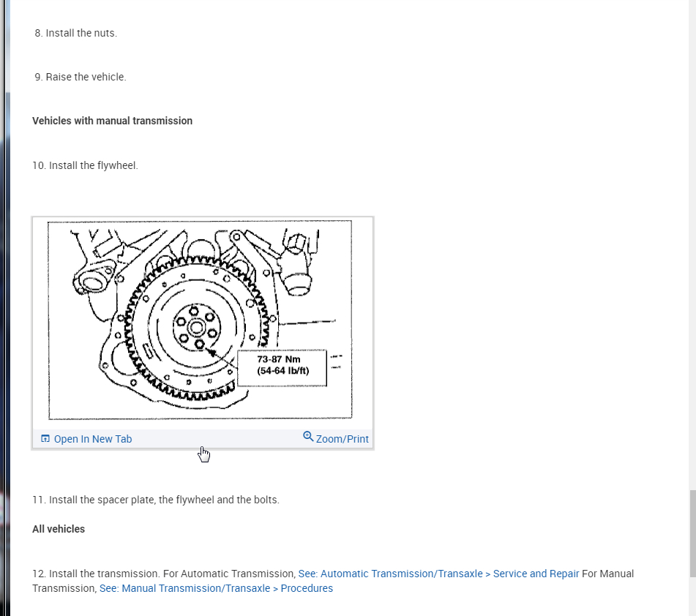Click step 11 spacer plate instruction text
Viewport: 696px width, 616px height.
156,500
